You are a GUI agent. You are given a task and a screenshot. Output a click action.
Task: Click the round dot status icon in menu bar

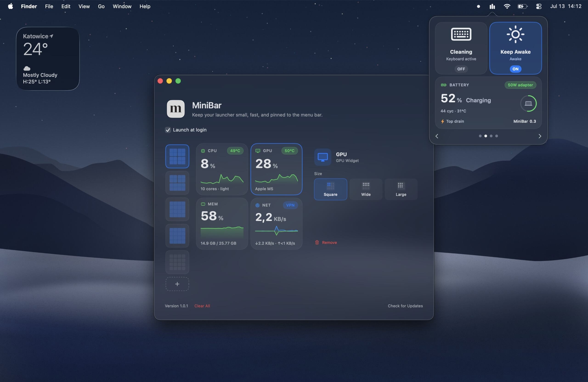478,6
